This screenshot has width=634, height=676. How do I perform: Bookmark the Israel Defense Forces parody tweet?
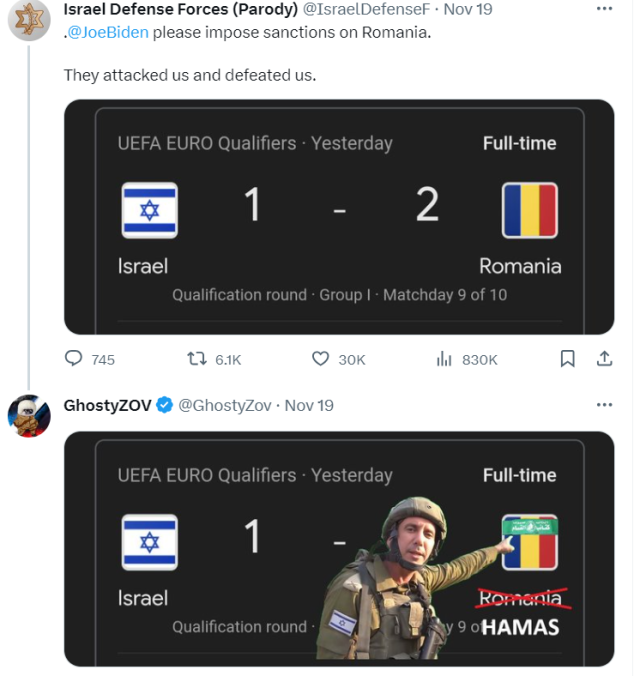click(x=567, y=359)
